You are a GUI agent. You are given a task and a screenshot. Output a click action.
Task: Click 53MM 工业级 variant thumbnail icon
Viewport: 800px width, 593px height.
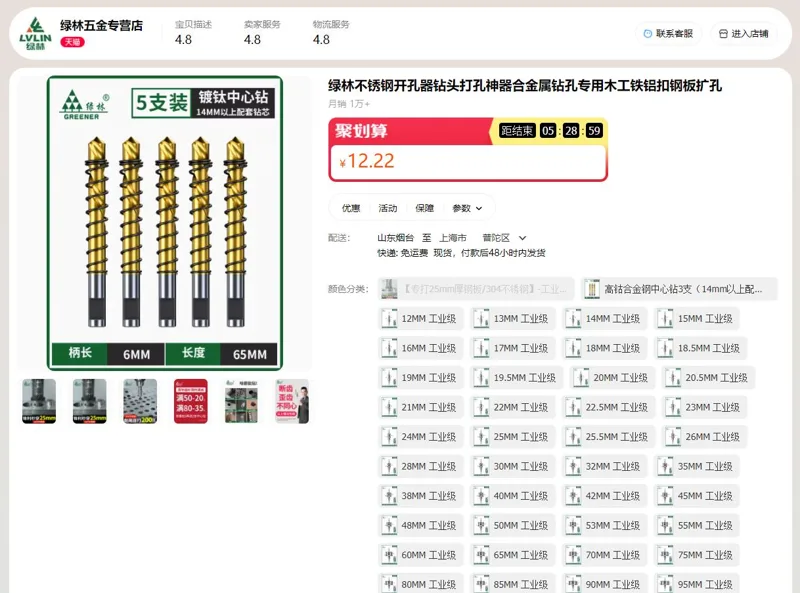[x=573, y=526]
